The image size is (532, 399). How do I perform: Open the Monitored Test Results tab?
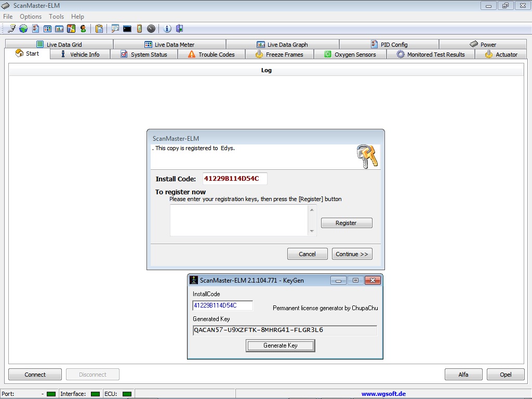pos(431,54)
